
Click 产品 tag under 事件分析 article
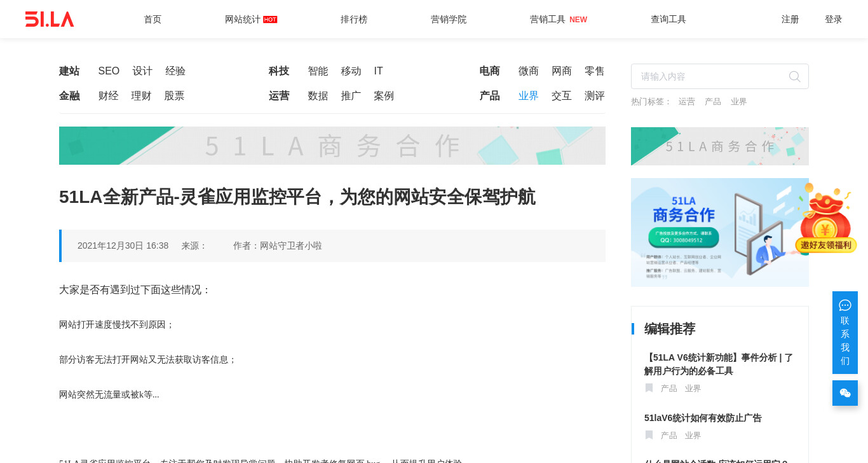[669, 389]
